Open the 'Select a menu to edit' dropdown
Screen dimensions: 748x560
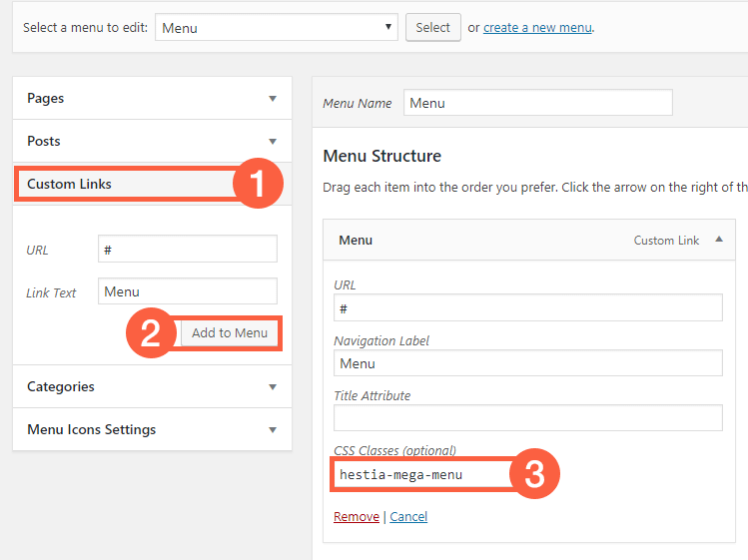pos(277,28)
